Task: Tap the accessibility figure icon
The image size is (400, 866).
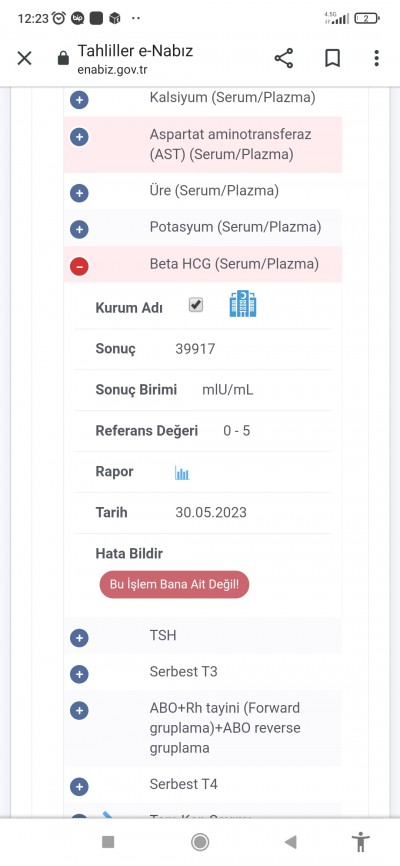Action: pyautogui.click(x=361, y=842)
